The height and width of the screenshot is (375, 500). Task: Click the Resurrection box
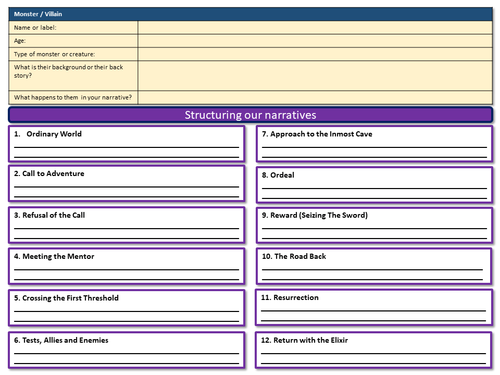pyautogui.click(x=374, y=307)
